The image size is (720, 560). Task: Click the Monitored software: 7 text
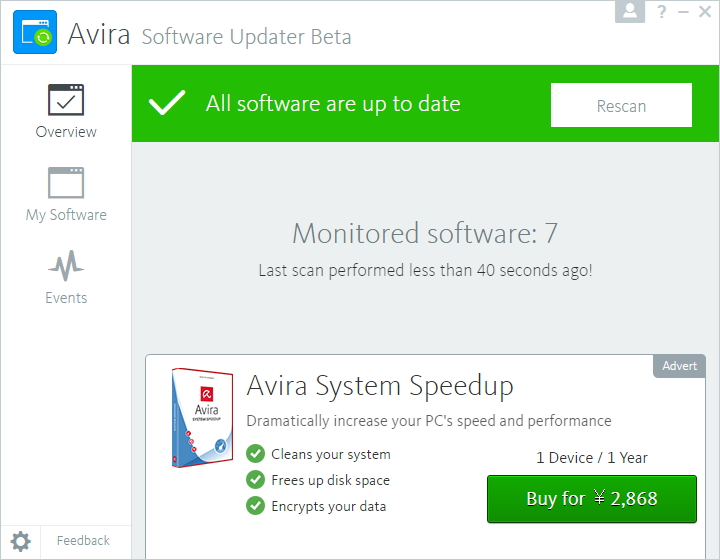coord(424,234)
